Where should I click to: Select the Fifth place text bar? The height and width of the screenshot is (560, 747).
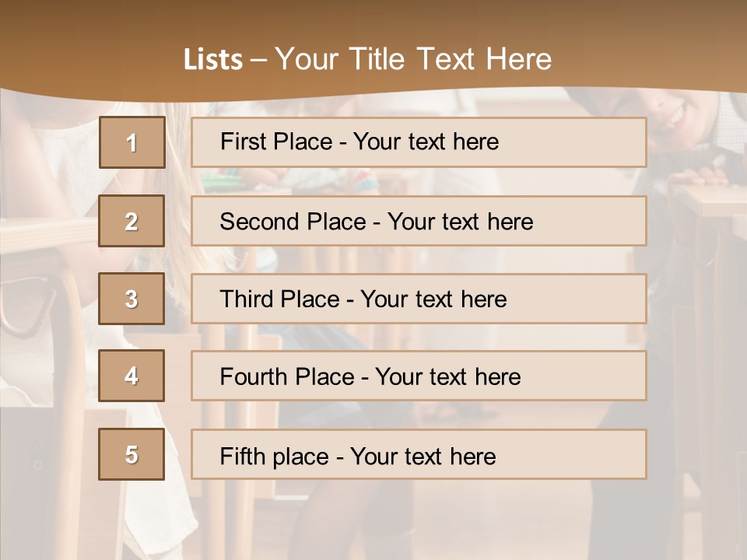coord(419,454)
